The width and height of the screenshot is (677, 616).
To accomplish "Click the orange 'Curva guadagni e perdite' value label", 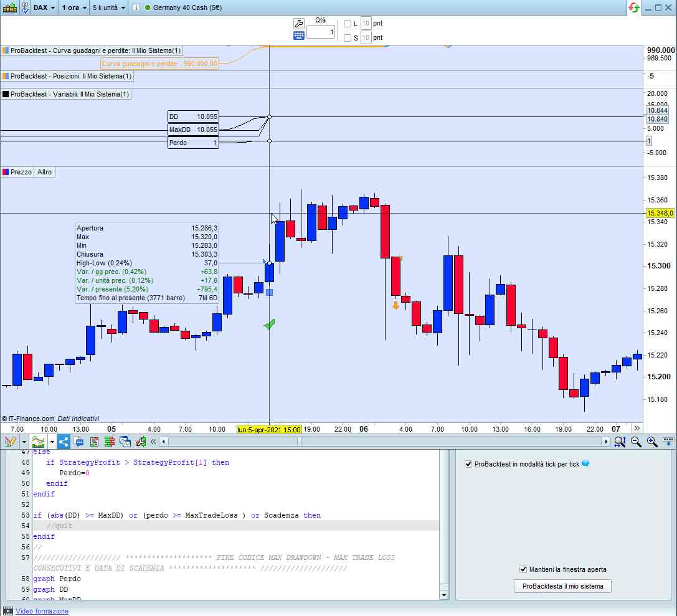I will [x=159, y=64].
